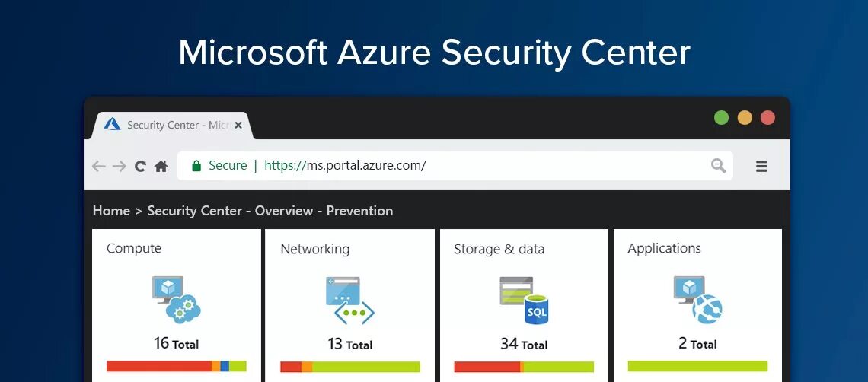
Task: Reload the page with the refresh icon
Action: pos(140,166)
